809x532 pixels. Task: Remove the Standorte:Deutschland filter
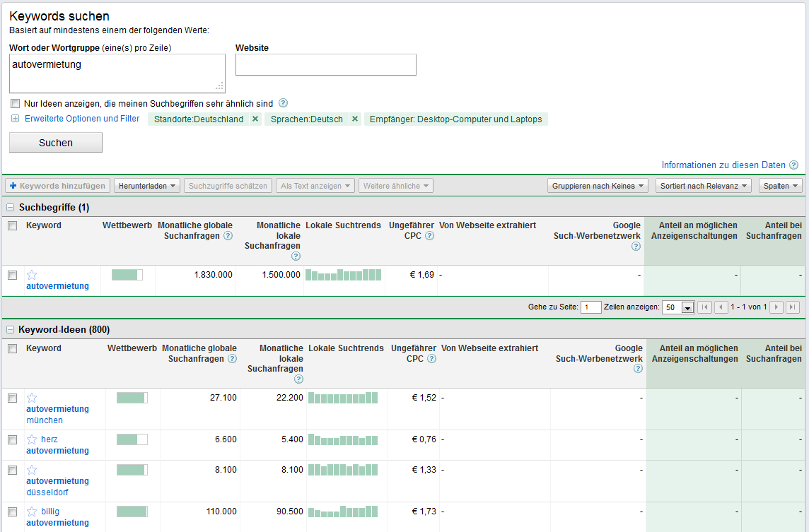coord(255,119)
